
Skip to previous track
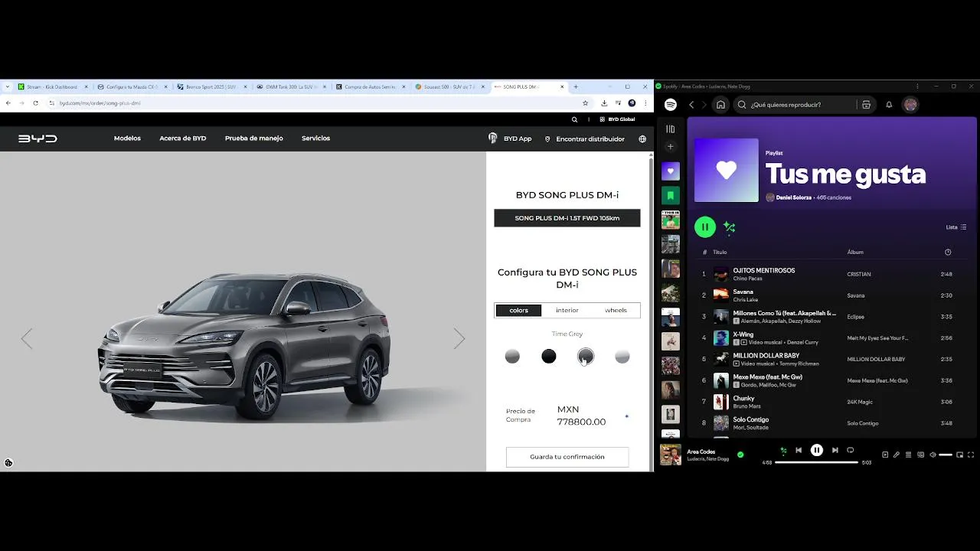(x=799, y=451)
